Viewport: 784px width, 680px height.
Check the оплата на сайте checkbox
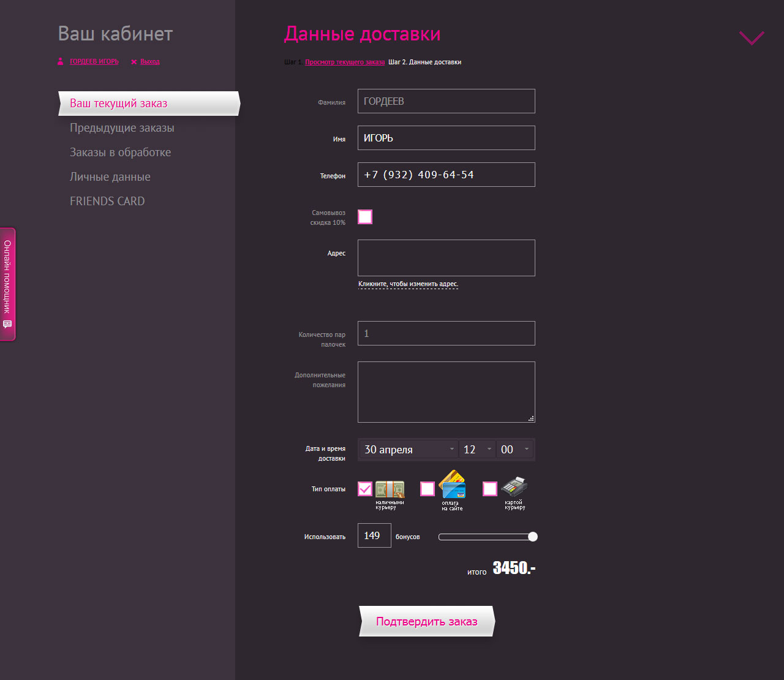tap(428, 489)
